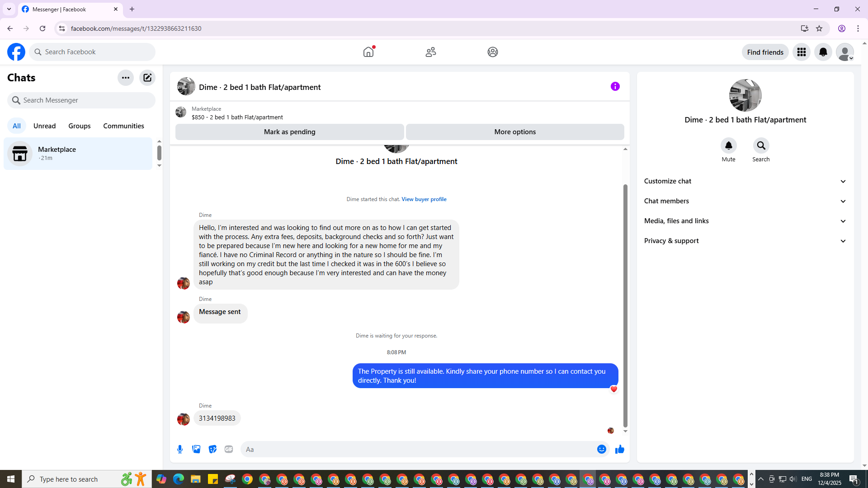Screen dimensions: 868x488
Task: Click the voice clip microphone icon
Action: click(180, 449)
